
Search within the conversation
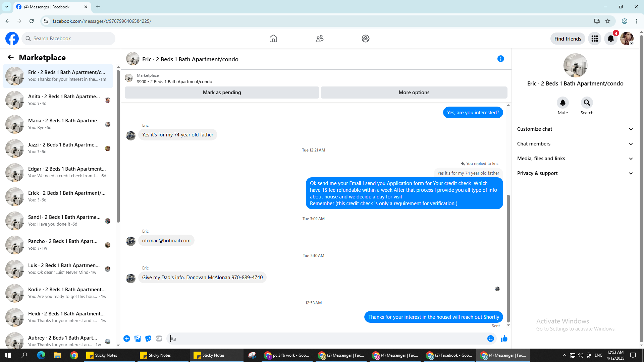tap(587, 103)
